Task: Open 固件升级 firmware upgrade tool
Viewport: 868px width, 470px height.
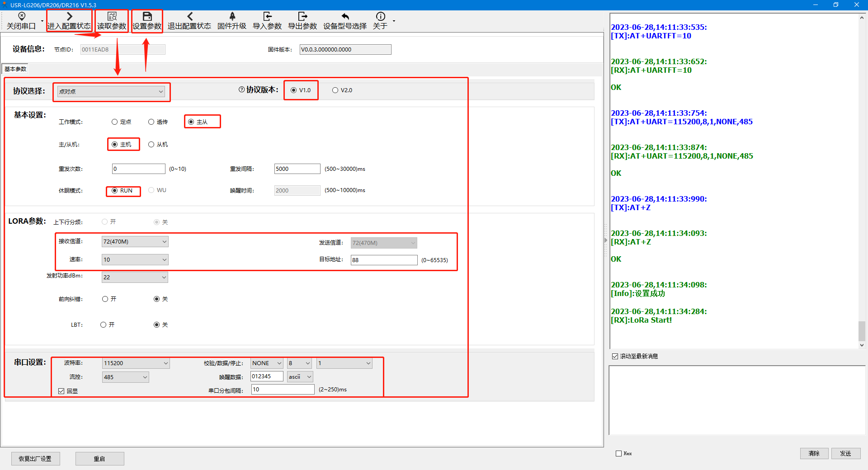Action: (x=232, y=21)
